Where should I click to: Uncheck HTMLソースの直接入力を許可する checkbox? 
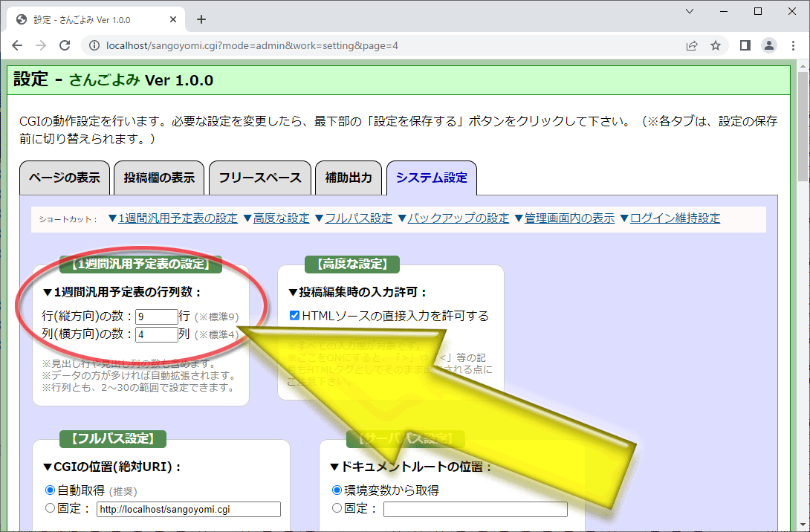(294, 316)
